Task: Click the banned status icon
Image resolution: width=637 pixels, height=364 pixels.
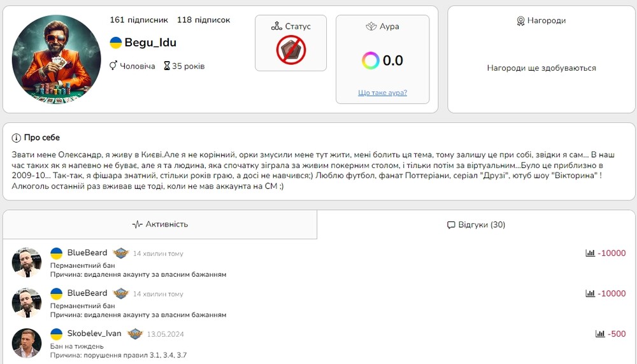Action: [x=290, y=50]
